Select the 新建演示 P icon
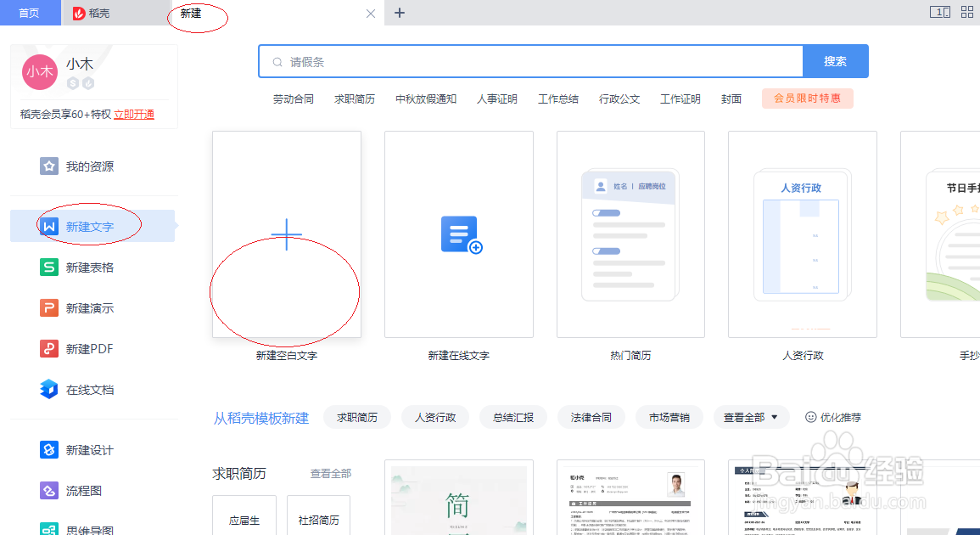This screenshot has width=980, height=535. (x=49, y=308)
